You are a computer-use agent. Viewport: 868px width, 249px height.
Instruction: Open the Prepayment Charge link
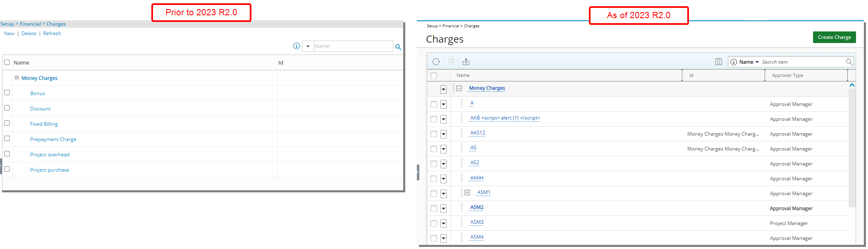(x=53, y=139)
